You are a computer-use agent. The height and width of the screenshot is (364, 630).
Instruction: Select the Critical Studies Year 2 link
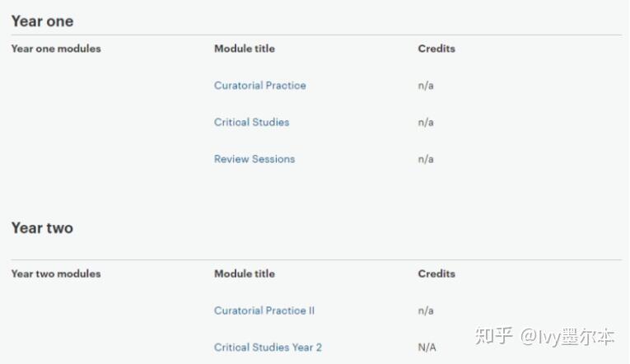(268, 348)
